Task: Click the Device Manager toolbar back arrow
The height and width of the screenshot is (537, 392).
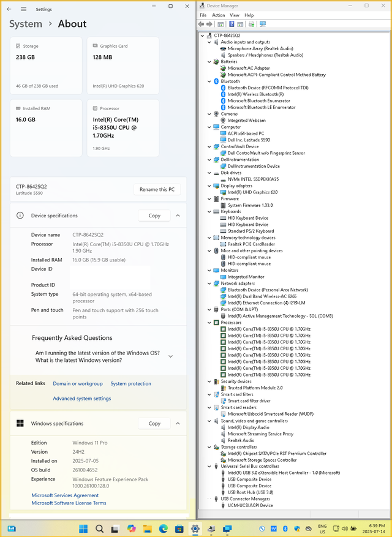Action: tap(201, 24)
